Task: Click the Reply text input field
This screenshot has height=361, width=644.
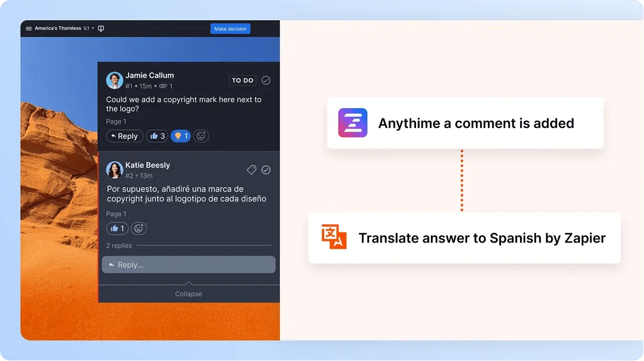Action: [x=189, y=264]
